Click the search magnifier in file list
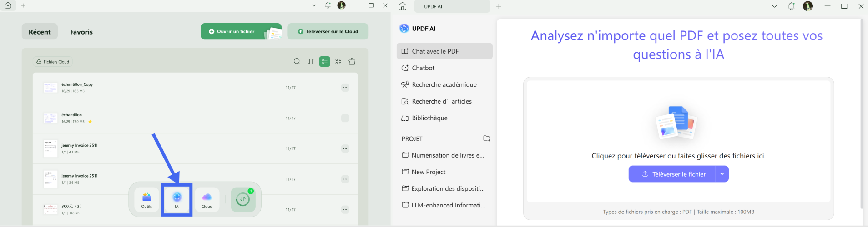The width and height of the screenshot is (868, 227). tap(297, 62)
